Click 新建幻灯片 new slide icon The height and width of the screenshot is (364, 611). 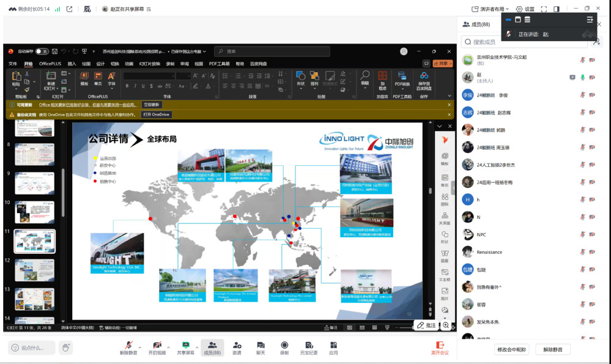click(51, 75)
